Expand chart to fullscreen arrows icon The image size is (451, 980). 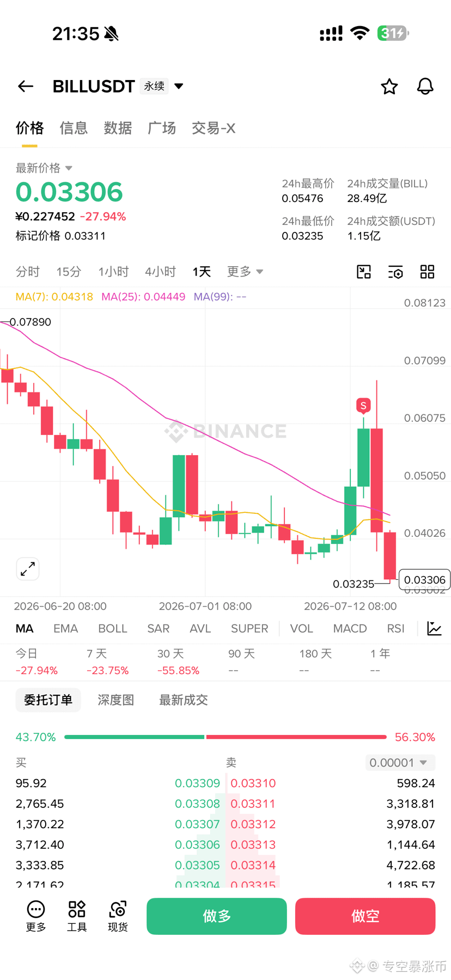click(x=28, y=569)
